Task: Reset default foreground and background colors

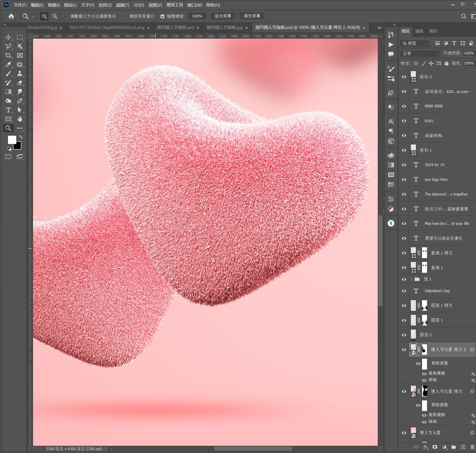Action: 9,149
